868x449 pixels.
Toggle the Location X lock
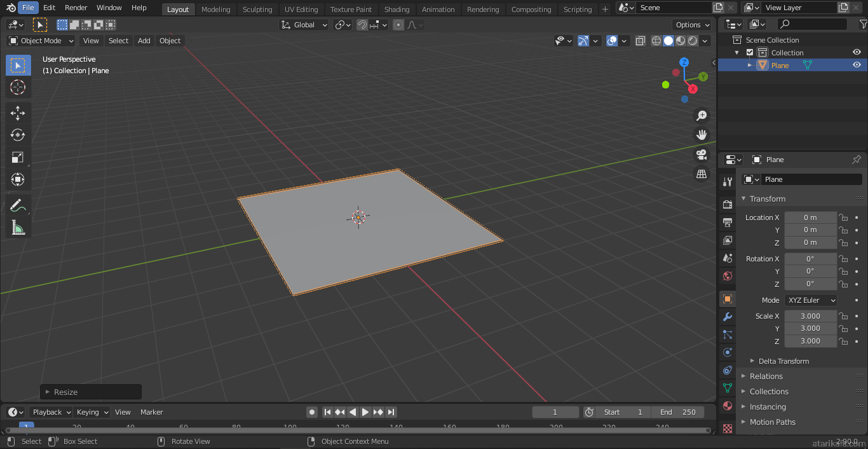[x=843, y=218]
